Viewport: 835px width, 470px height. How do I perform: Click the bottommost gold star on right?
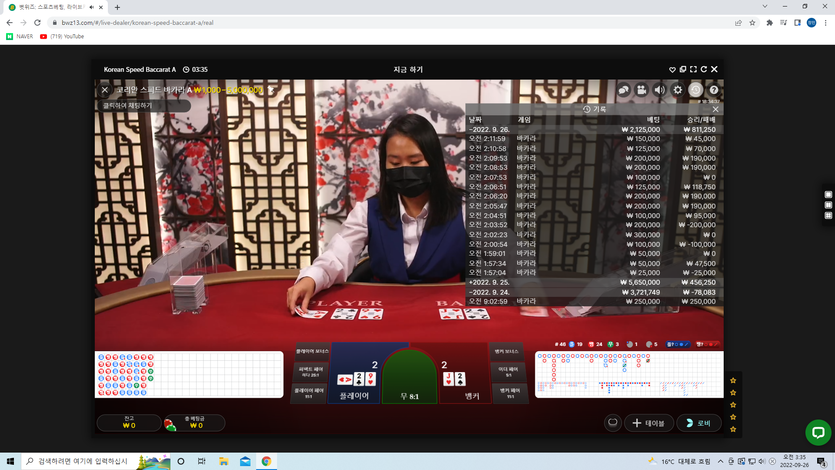click(x=733, y=429)
